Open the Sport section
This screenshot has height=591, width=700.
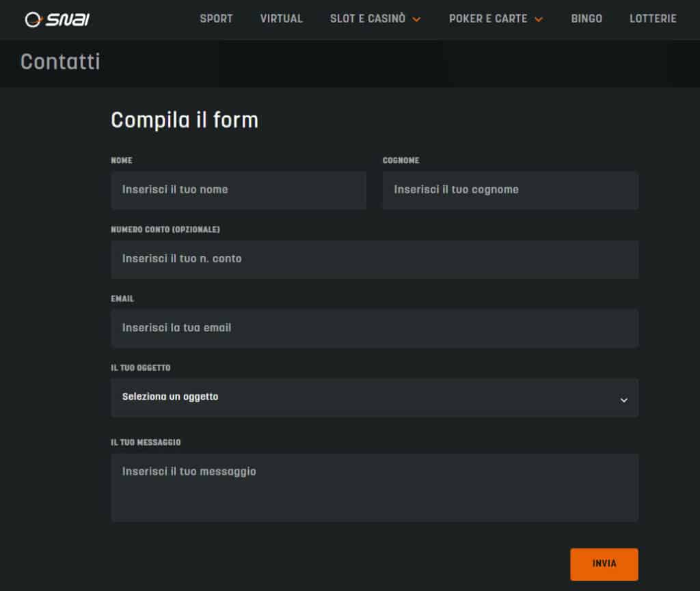click(x=216, y=19)
